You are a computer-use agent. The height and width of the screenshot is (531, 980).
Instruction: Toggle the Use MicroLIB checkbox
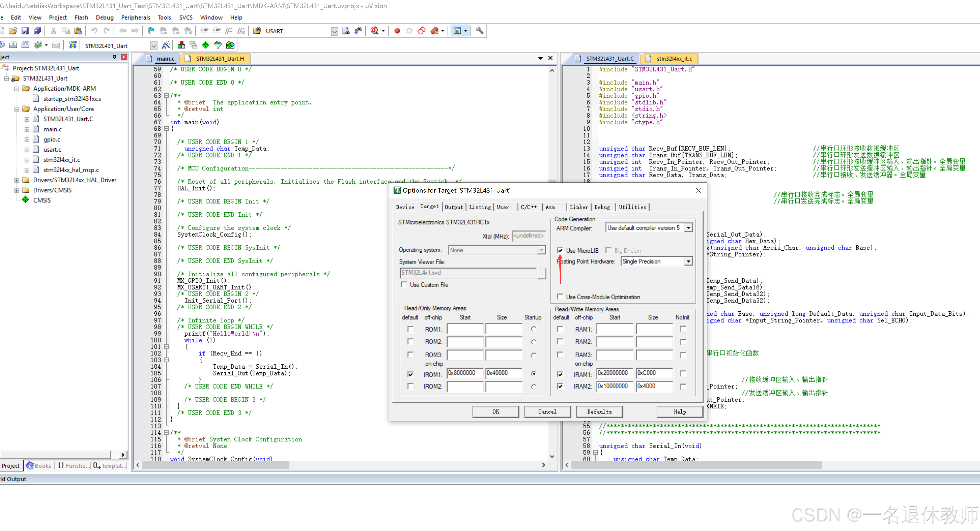coord(560,250)
